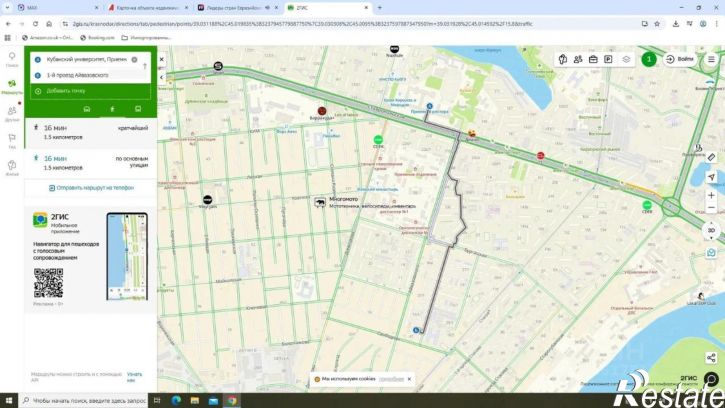This screenshot has width=725, height=408.
Task: Switch to car route mode
Action: pyautogui.click(x=86, y=109)
